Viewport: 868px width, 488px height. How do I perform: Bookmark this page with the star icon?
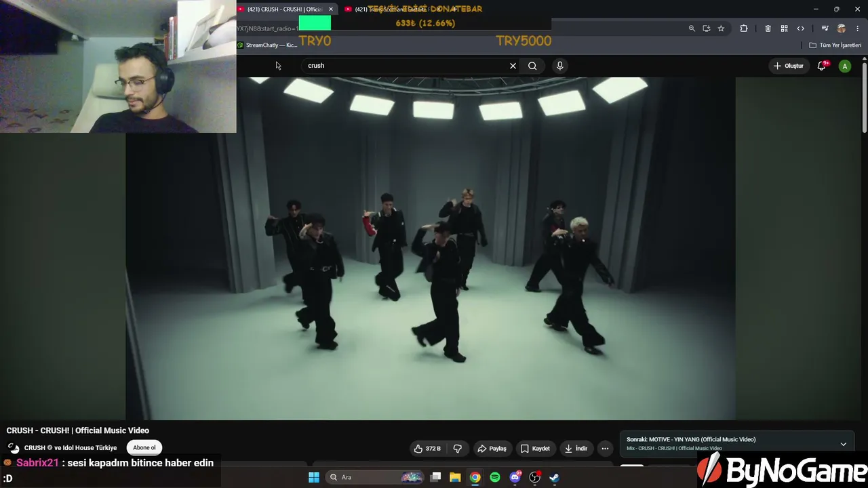point(721,28)
